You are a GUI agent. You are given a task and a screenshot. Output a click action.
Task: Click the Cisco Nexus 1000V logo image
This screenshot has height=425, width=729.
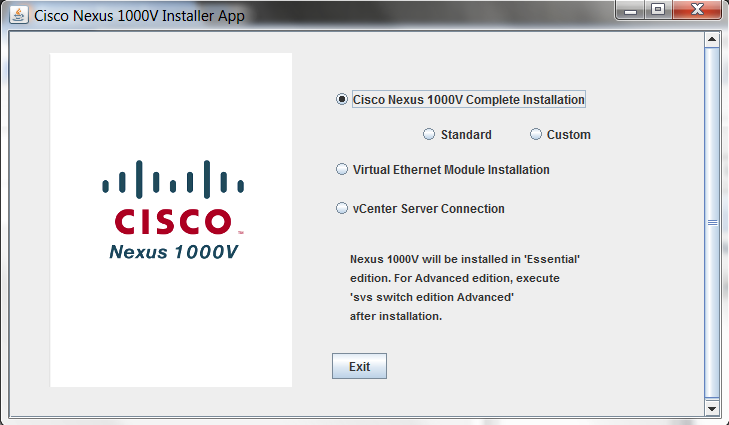coord(171,219)
